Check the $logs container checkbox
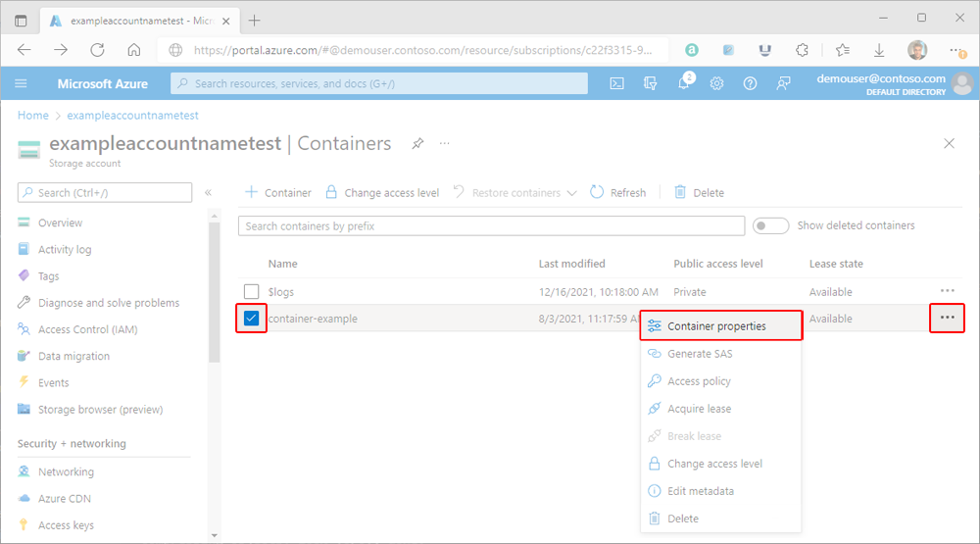This screenshot has height=544, width=980. (x=252, y=292)
